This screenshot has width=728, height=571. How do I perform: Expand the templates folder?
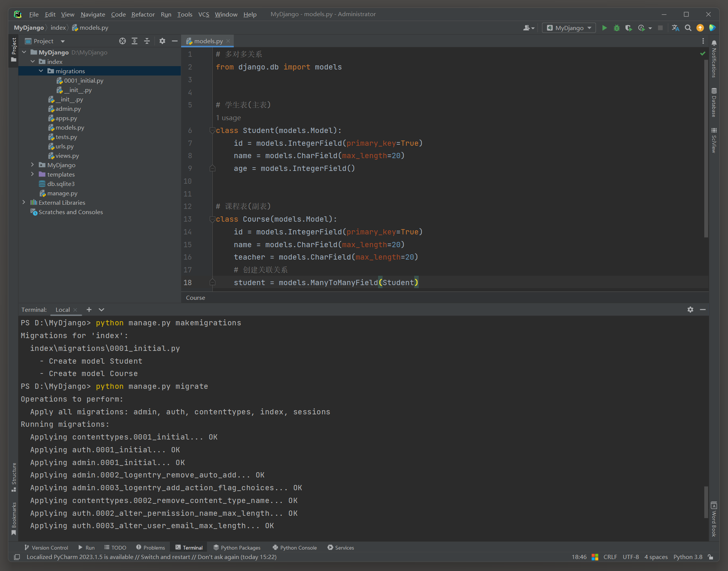pyautogui.click(x=32, y=174)
